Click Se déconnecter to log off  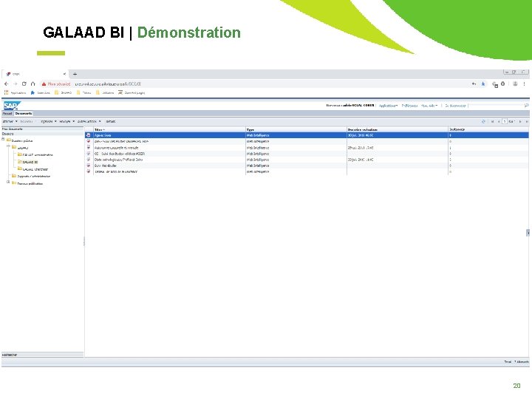click(x=455, y=106)
